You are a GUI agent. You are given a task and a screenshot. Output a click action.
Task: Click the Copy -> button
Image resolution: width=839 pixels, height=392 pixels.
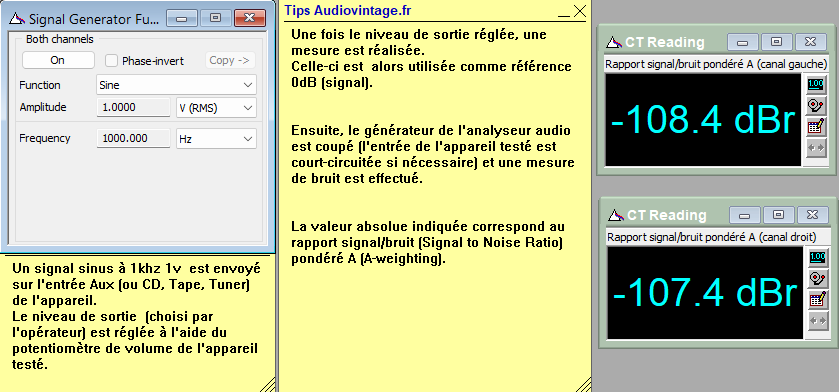(230, 60)
